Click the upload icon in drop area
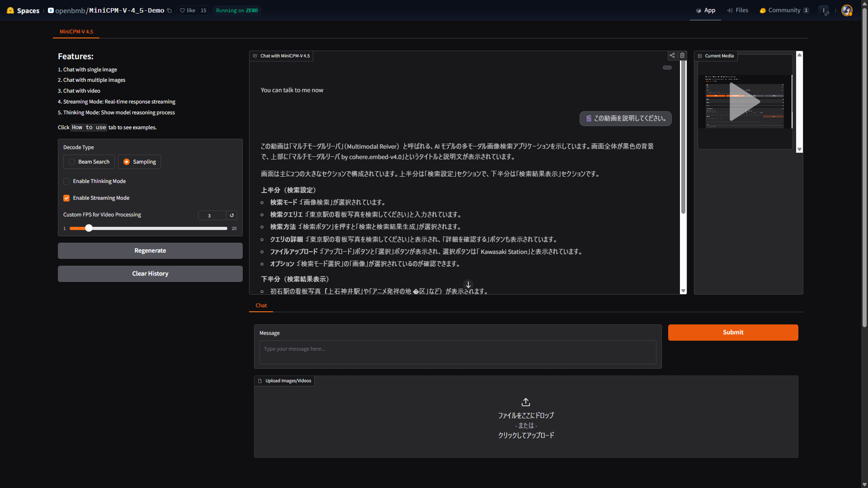 pos(526,402)
